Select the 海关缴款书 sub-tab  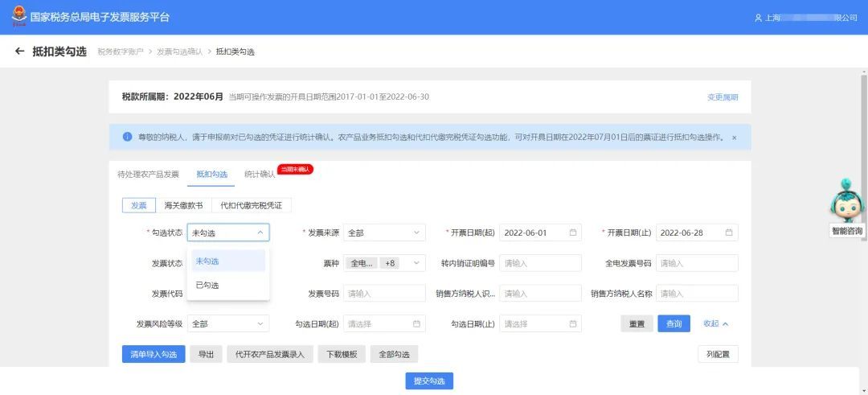click(x=183, y=205)
